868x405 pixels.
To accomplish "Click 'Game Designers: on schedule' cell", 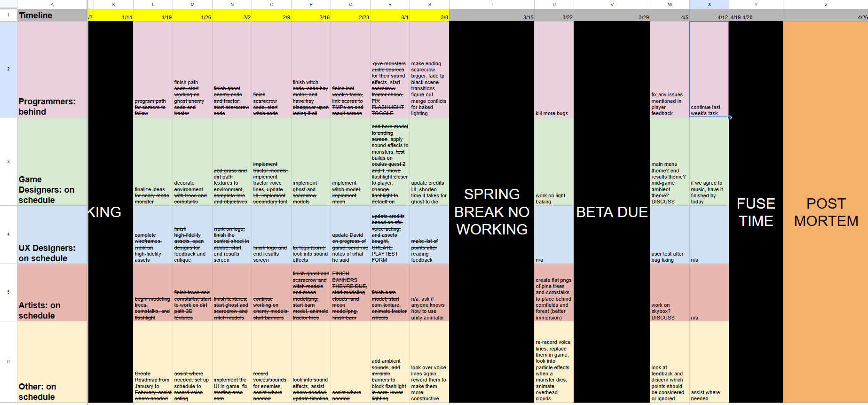I will click(x=52, y=162).
